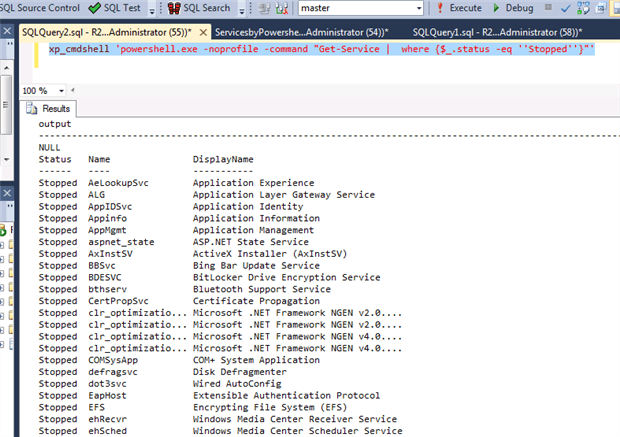Image resolution: width=620 pixels, height=437 pixels.
Task: Click the defragsvc service name
Action: tap(113, 372)
